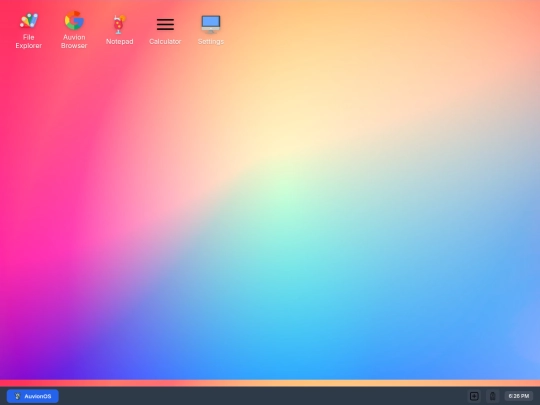The width and height of the screenshot is (540, 405).
Task: Select the battery icon in the taskbar tray
Action: click(493, 396)
